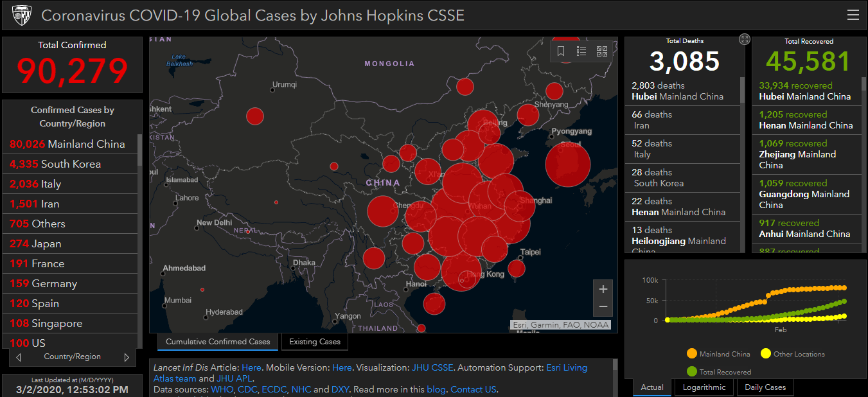
Task: Select US in the country list
Action: click(x=70, y=342)
